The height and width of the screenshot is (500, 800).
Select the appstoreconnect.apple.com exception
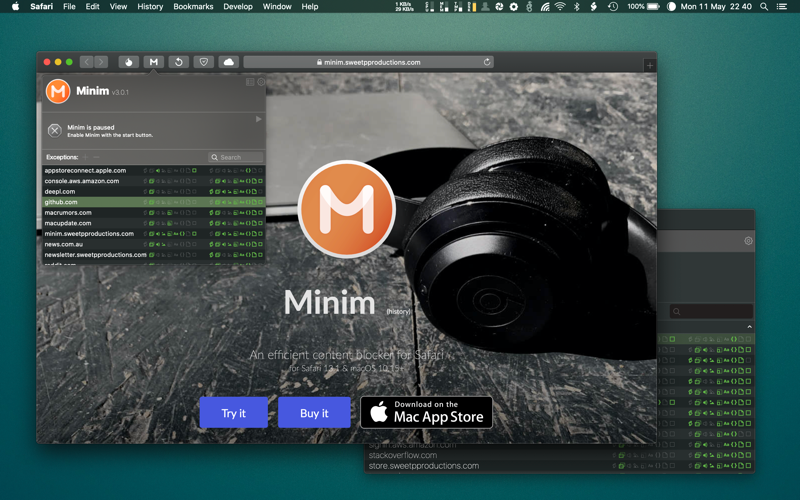tap(154, 170)
